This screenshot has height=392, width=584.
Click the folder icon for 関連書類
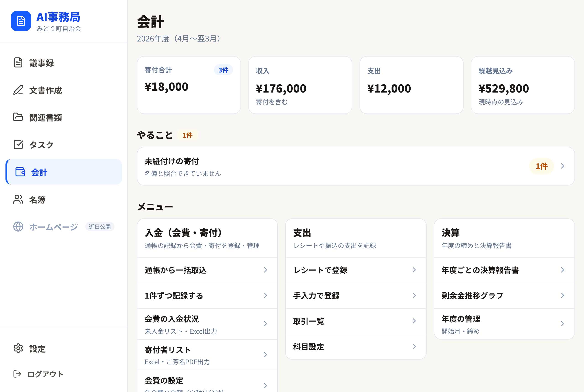coord(18,117)
